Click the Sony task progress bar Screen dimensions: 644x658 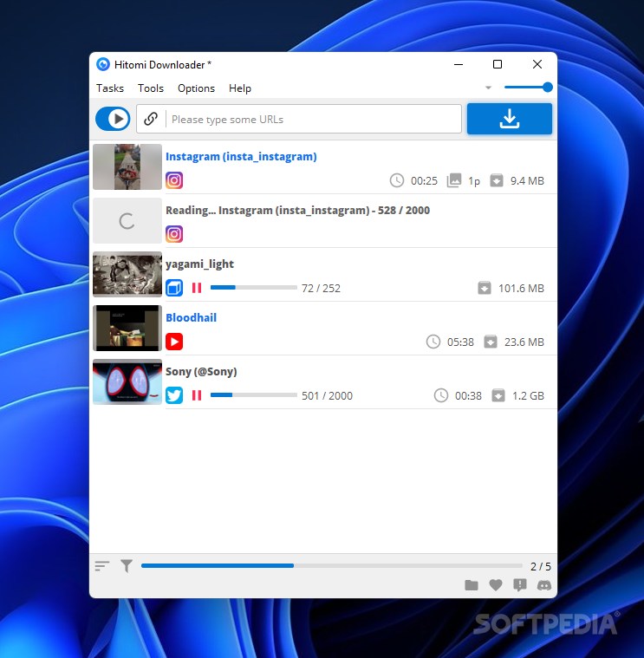point(253,394)
